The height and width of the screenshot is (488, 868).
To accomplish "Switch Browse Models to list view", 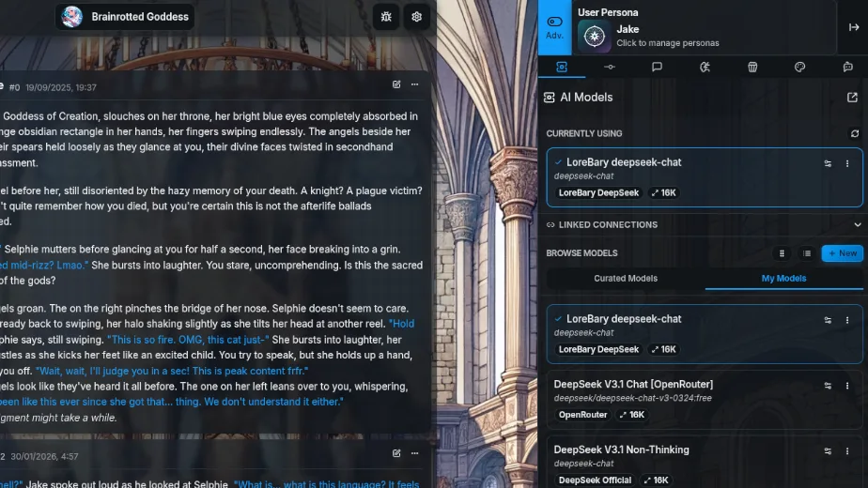I will point(807,253).
